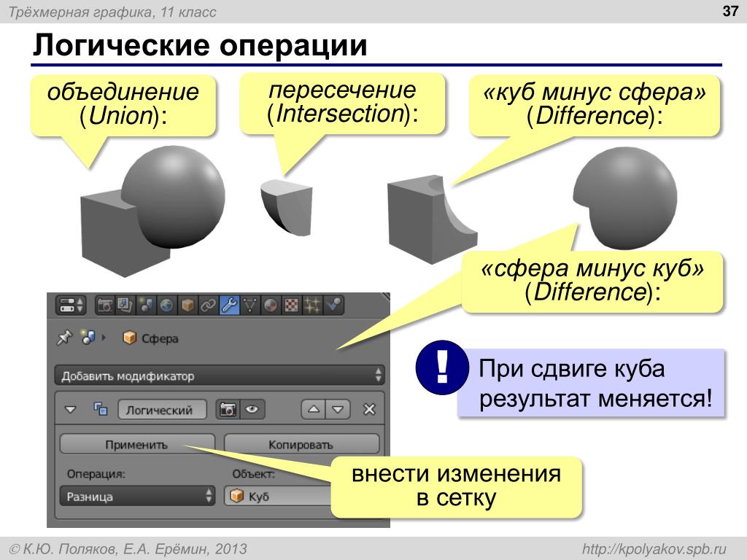Screen dimensions: 747x560
Task: Collapse the Логический modifier panel triangle
Action: click(71, 409)
